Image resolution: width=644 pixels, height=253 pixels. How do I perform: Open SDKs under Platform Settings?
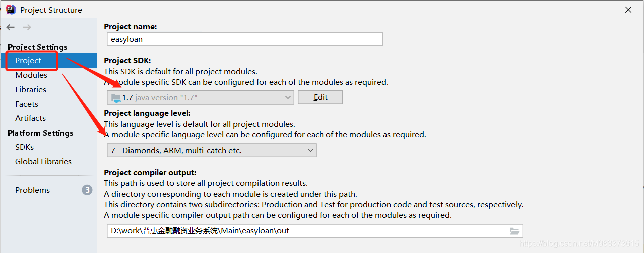coord(24,147)
